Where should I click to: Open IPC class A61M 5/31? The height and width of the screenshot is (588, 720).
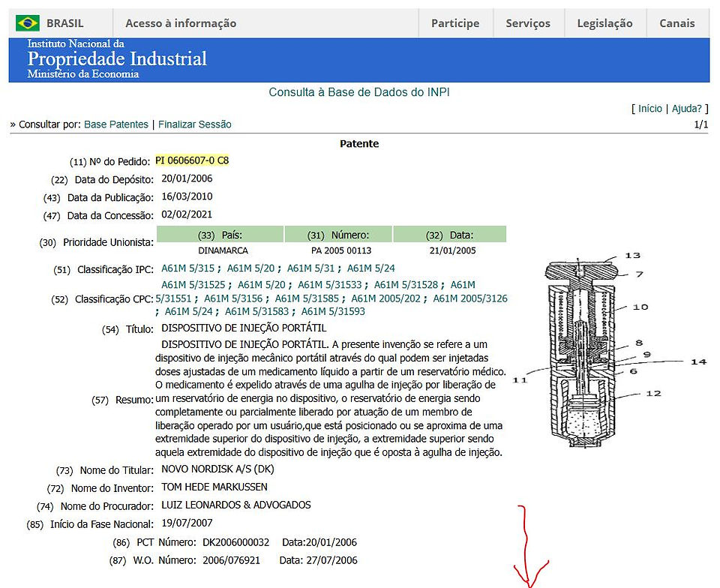[310, 268]
